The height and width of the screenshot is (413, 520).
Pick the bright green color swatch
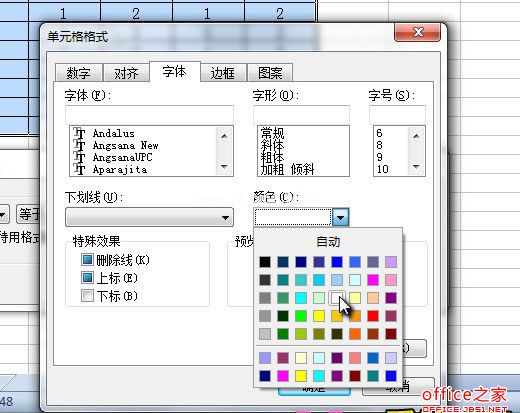click(301, 316)
